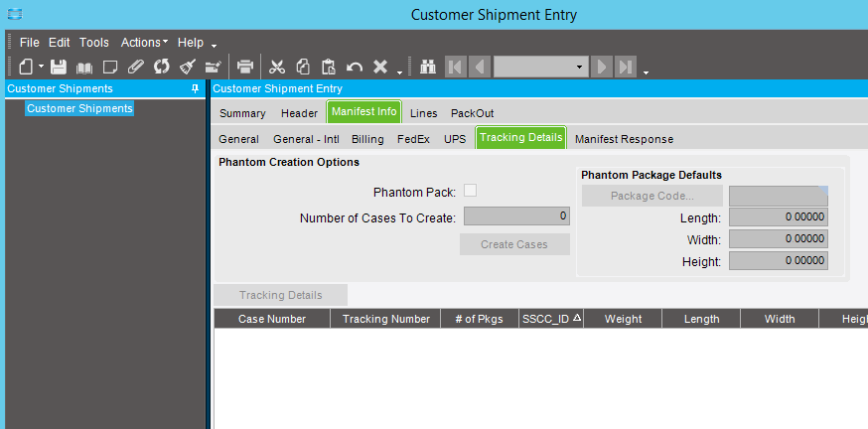Click the Undo arrow icon
868x429 pixels.
pos(355,68)
